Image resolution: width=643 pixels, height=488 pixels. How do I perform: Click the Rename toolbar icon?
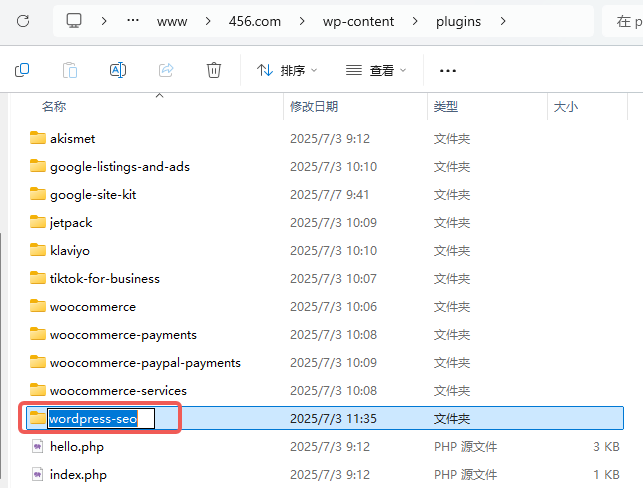[118, 70]
